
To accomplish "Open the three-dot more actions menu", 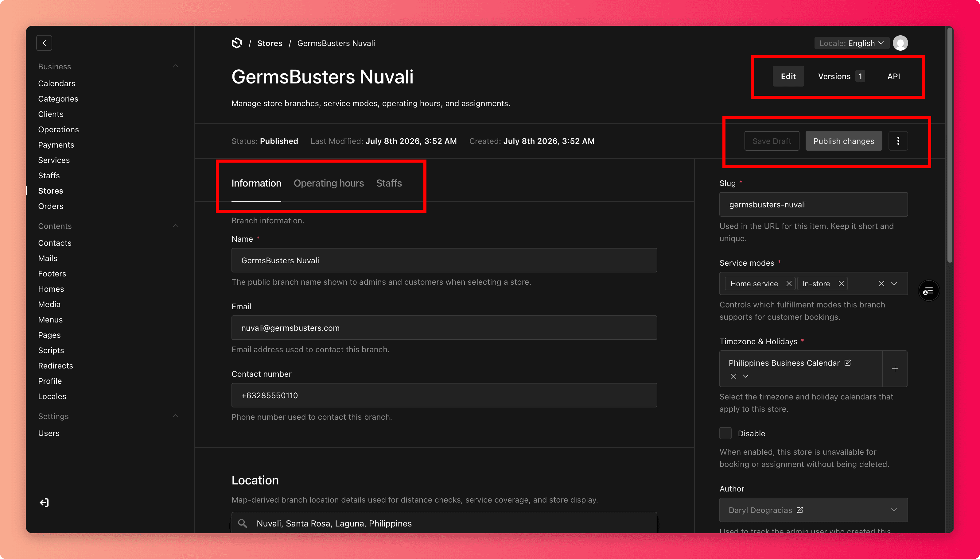I will 898,141.
